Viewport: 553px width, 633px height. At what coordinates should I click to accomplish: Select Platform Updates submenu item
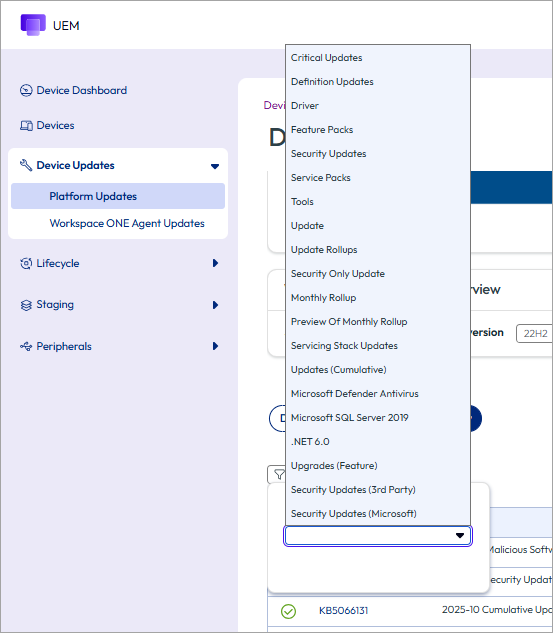pyautogui.click(x=118, y=196)
